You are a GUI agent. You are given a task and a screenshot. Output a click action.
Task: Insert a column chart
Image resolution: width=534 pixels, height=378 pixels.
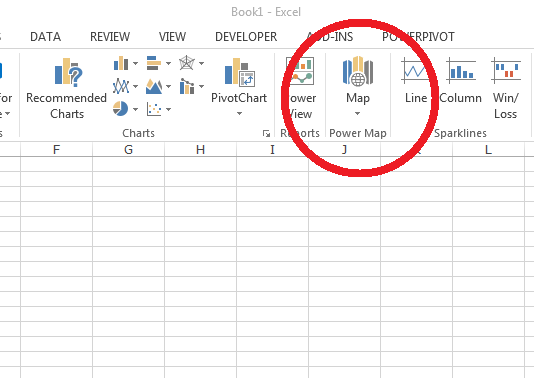(121, 63)
